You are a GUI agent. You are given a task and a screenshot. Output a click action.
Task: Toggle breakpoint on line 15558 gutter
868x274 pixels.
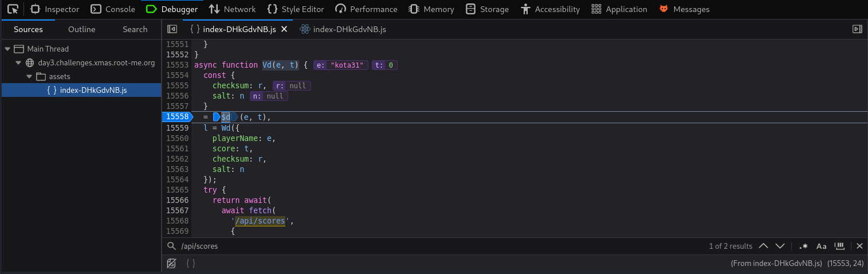(178, 117)
